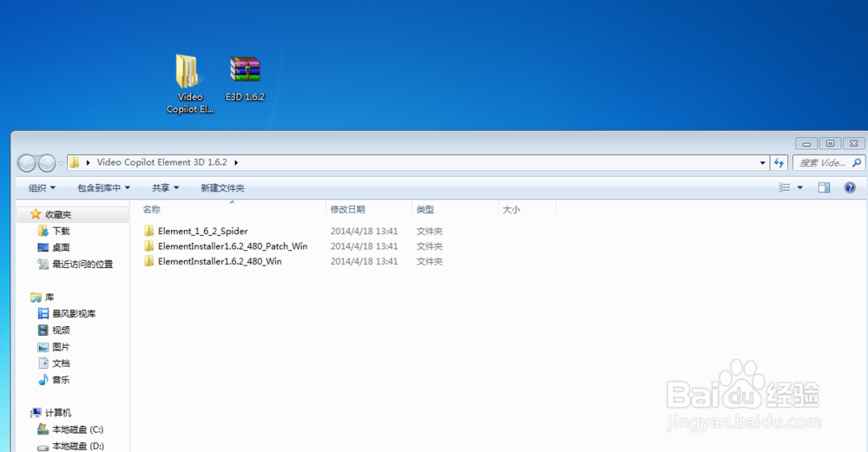The height and width of the screenshot is (452, 868).
Task: Click the blue help icon
Action: [x=850, y=187]
